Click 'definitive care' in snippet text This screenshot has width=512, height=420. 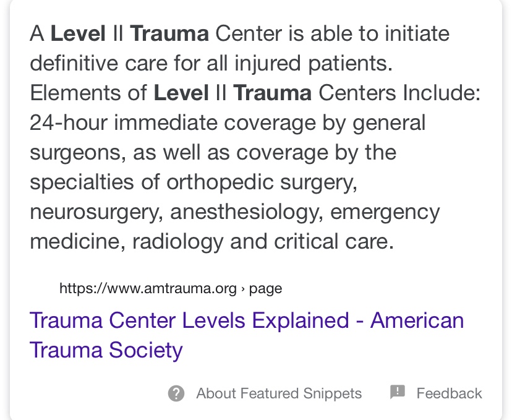(x=98, y=63)
